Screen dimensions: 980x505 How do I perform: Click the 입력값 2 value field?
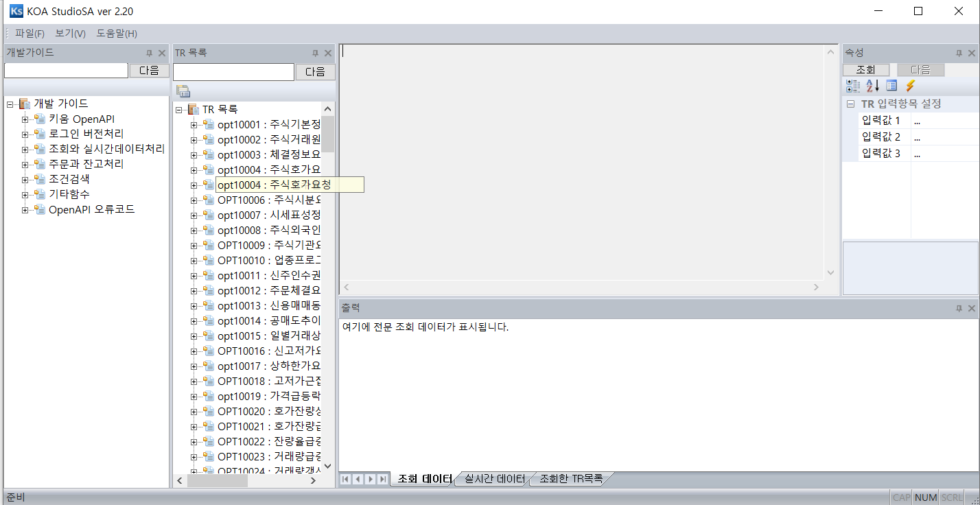coord(945,137)
